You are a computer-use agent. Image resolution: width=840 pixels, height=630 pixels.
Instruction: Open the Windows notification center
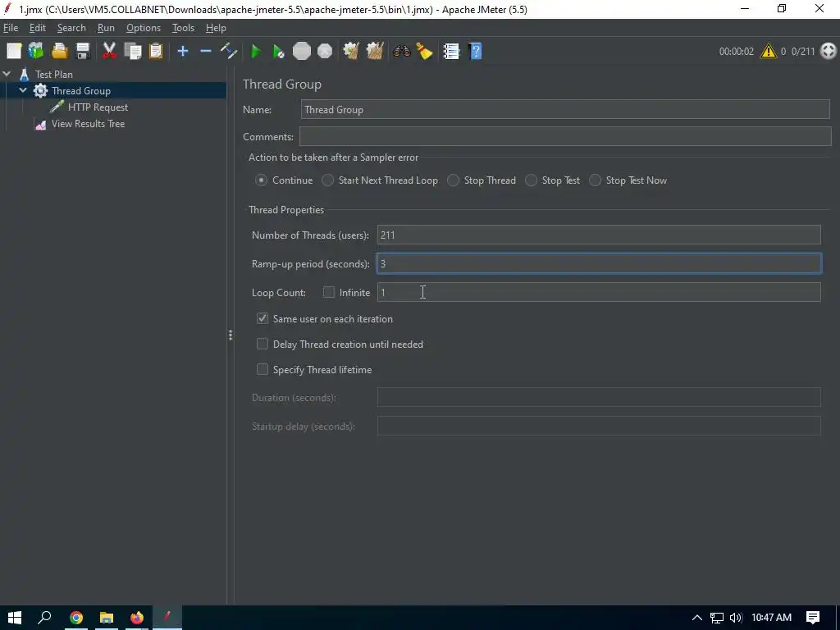pos(813,618)
